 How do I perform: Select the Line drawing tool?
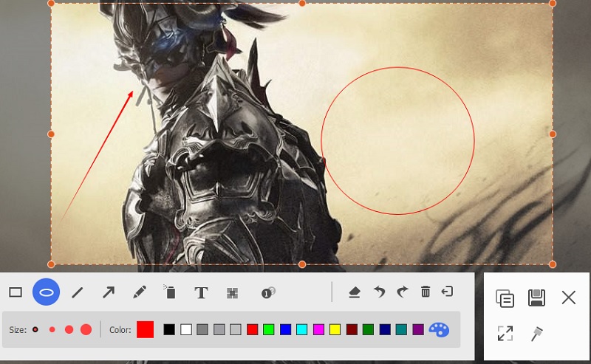pos(78,292)
